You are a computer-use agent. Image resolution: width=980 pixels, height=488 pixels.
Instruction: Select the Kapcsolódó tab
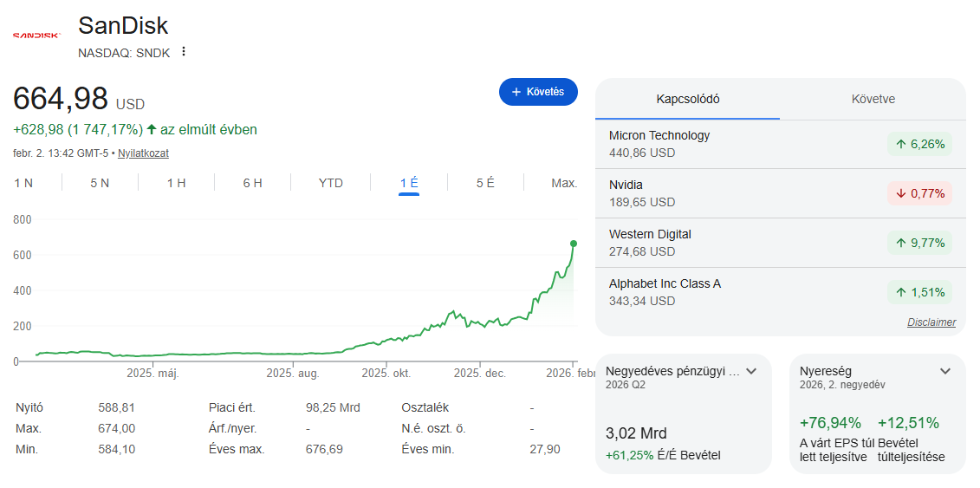pyautogui.click(x=688, y=99)
